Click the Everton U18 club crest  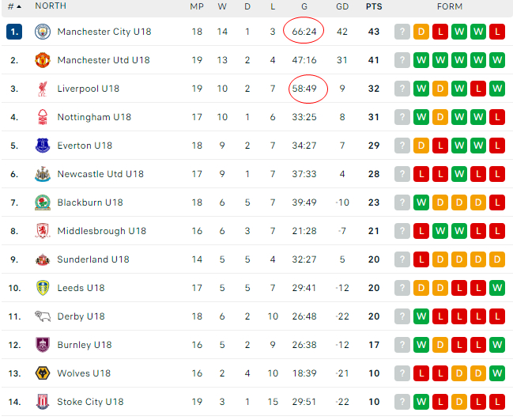click(x=43, y=146)
